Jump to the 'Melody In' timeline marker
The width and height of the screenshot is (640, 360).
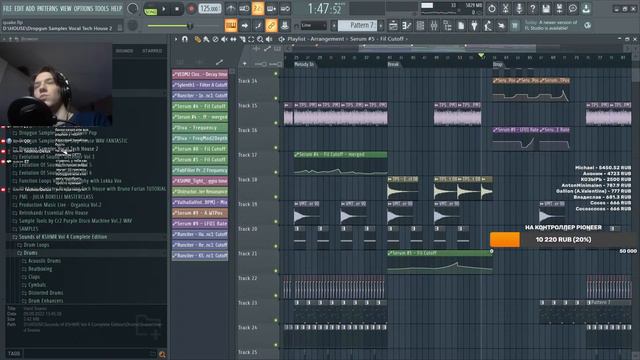click(304, 64)
